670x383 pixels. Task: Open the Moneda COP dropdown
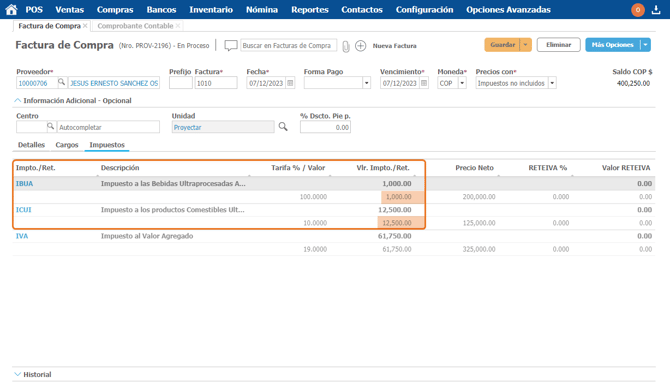point(462,83)
